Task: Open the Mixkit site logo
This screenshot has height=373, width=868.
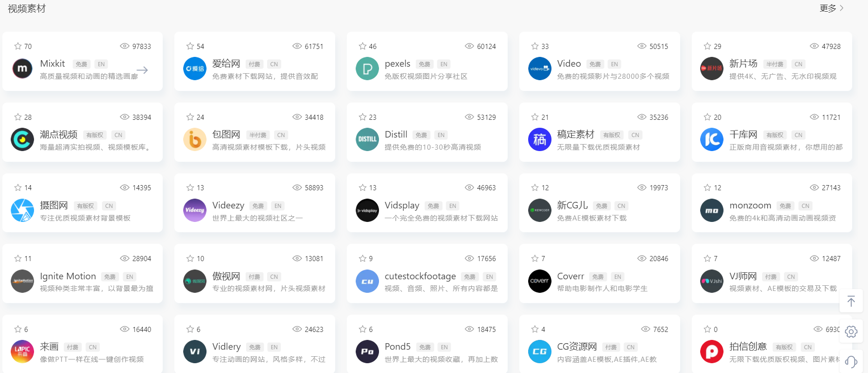Action: (x=22, y=69)
